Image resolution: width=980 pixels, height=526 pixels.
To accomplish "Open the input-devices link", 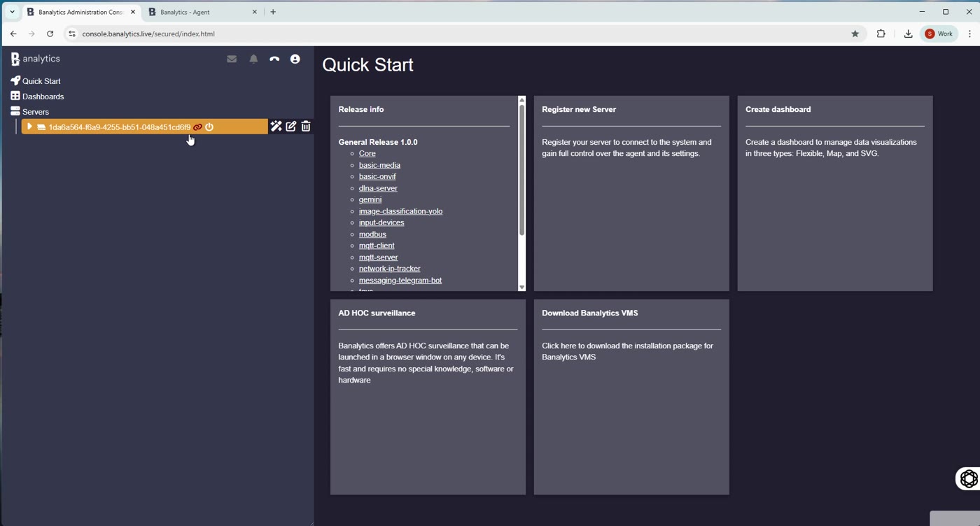I will click(x=381, y=222).
